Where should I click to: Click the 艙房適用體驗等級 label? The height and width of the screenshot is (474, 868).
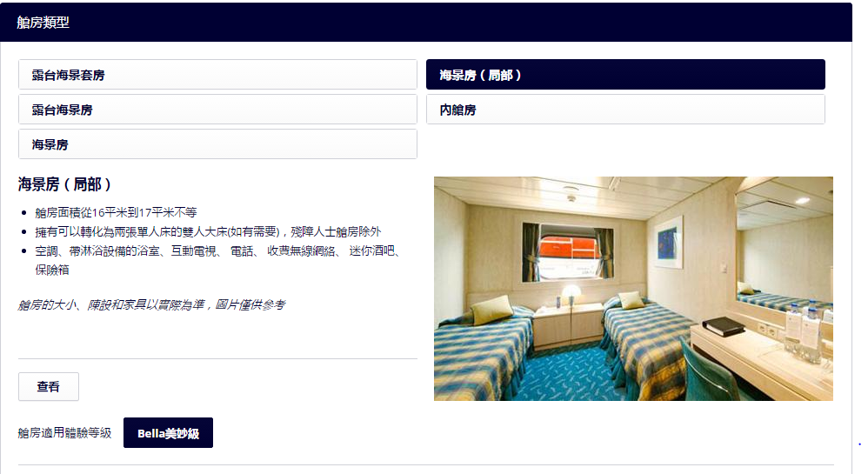coord(64,433)
